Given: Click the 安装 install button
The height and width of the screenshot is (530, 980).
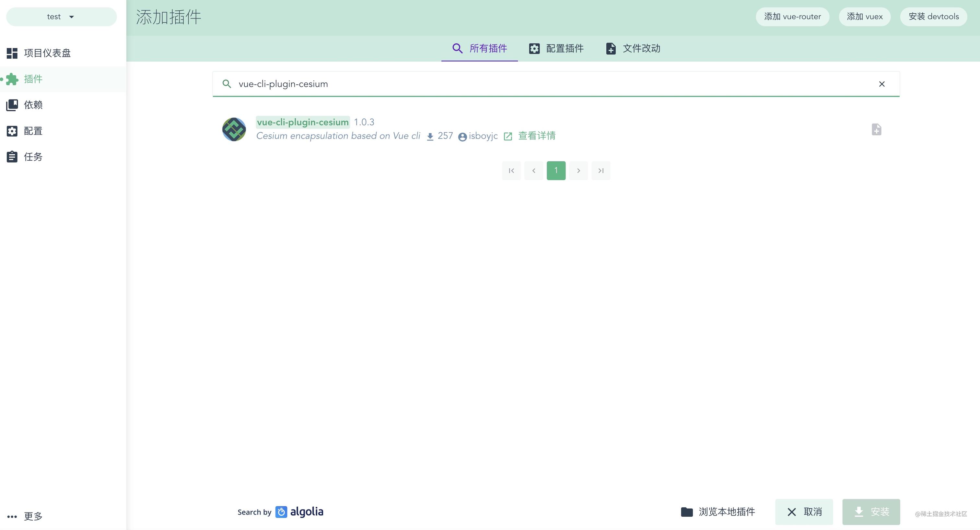Looking at the screenshot, I should click(x=871, y=512).
